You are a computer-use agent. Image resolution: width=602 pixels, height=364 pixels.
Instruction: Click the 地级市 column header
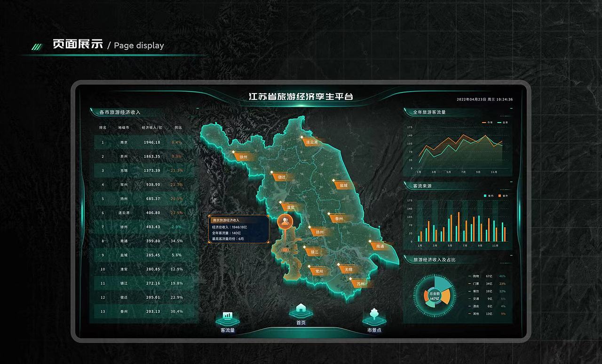pos(124,127)
